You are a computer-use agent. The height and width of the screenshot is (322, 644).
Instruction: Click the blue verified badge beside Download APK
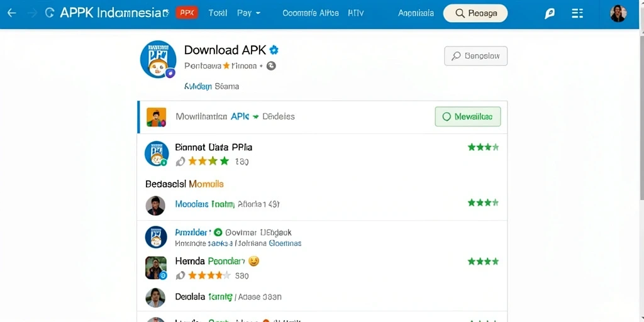click(274, 50)
